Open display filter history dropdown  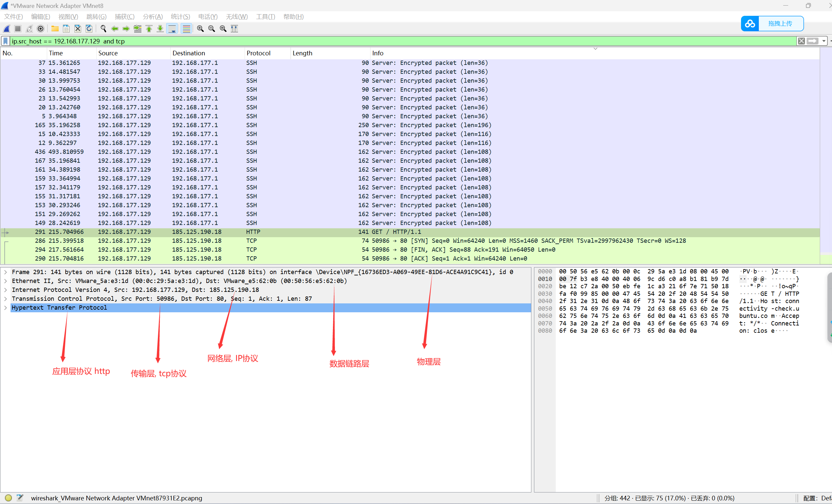click(824, 41)
